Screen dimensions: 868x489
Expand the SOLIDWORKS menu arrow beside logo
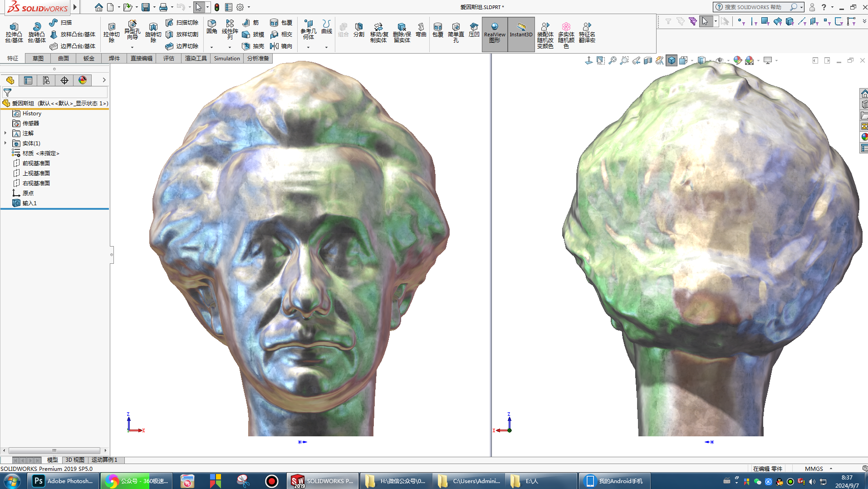tap(75, 7)
